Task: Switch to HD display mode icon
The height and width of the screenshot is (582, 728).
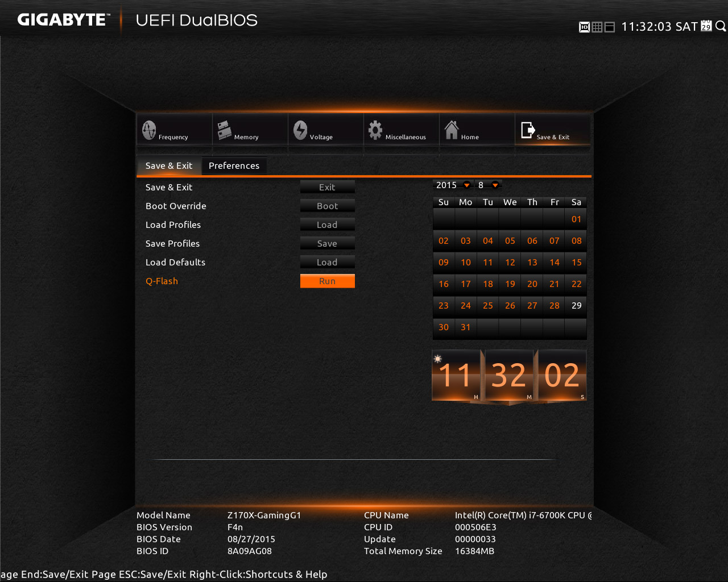Action: point(584,27)
